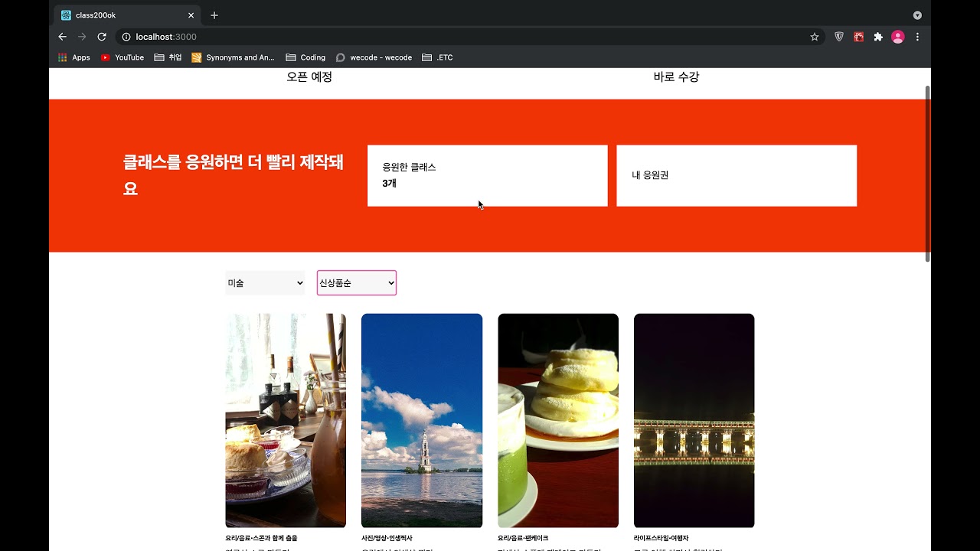The height and width of the screenshot is (551, 980).
Task: Click the address bar URL field
Action: pyautogui.click(x=459, y=37)
